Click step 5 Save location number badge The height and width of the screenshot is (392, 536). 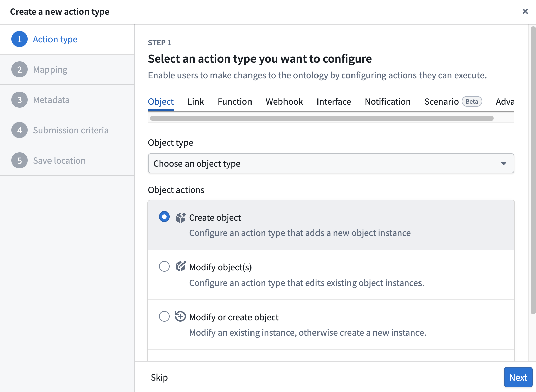pos(20,161)
